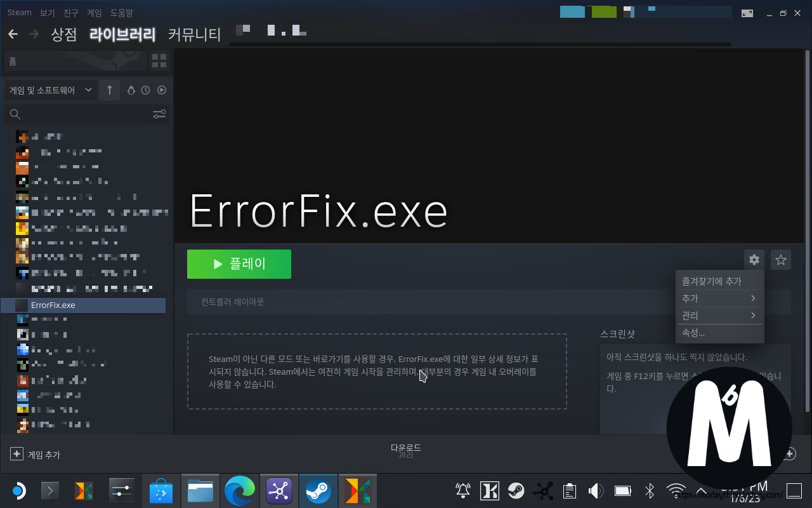The image size is (812, 508).
Task: Open the 친구 menu
Action: 71,13
